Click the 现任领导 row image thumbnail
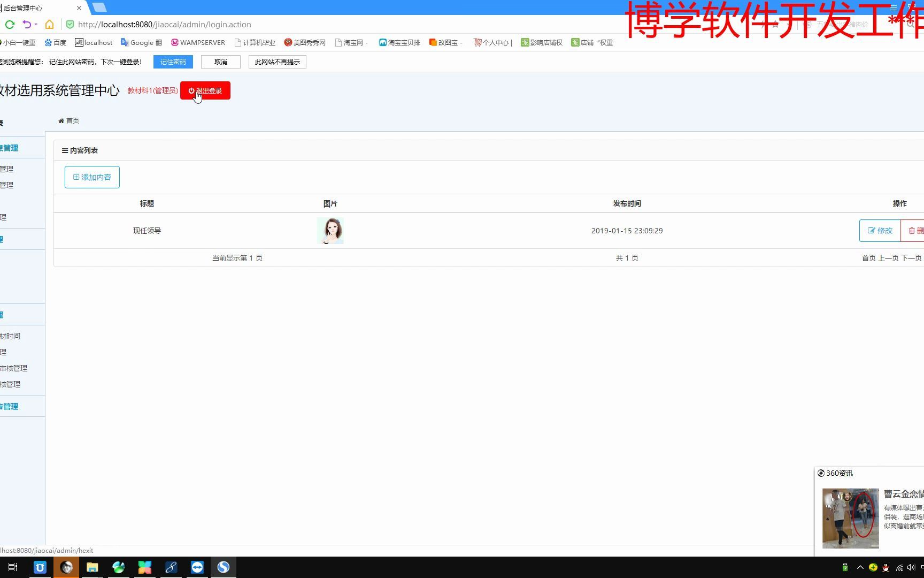The width and height of the screenshot is (924, 578). click(x=330, y=230)
